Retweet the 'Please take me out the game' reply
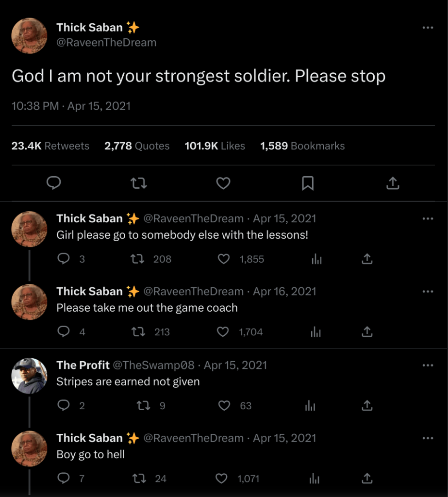The height and width of the screenshot is (497, 448). (x=139, y=332)
